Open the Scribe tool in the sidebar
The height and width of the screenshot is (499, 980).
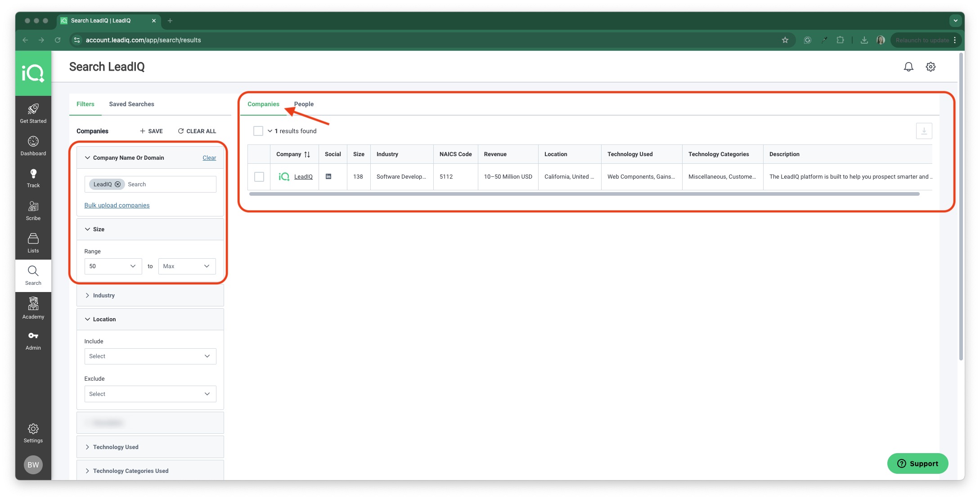(x=33, y=211)
